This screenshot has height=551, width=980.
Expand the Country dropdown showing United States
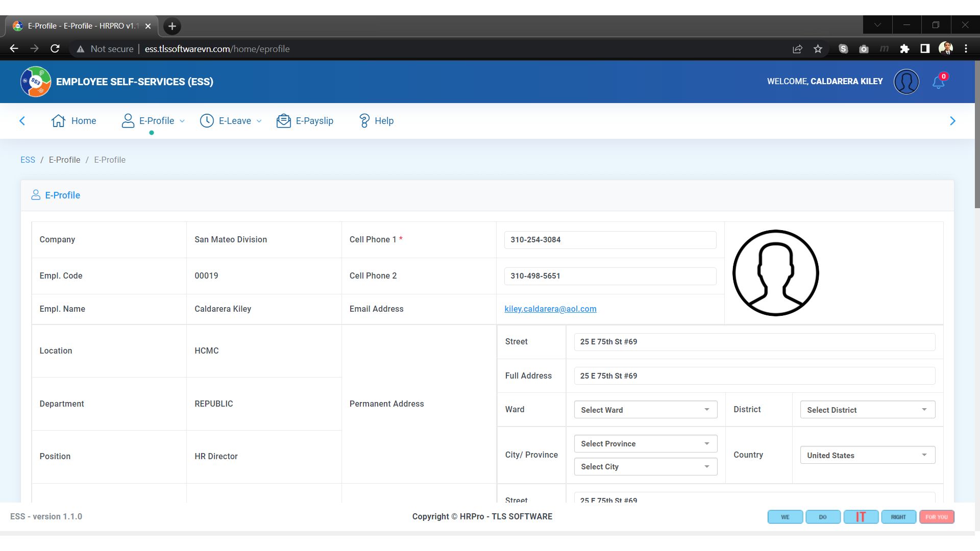tap(867, 455)
